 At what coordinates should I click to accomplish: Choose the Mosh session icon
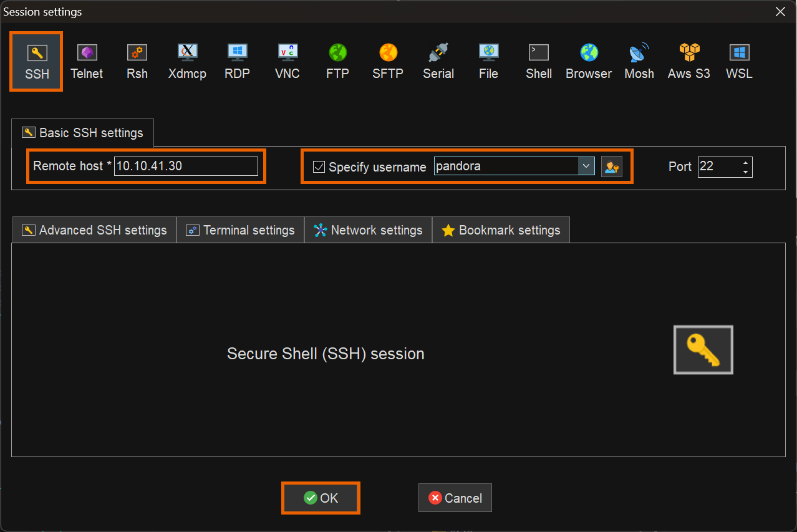[639, 62]
